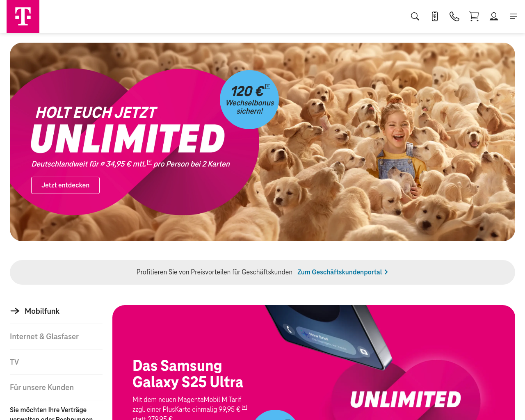Click the Samsung Galaxy S25 Ultra heading
The image size is (525, 420).
[187, 374]
